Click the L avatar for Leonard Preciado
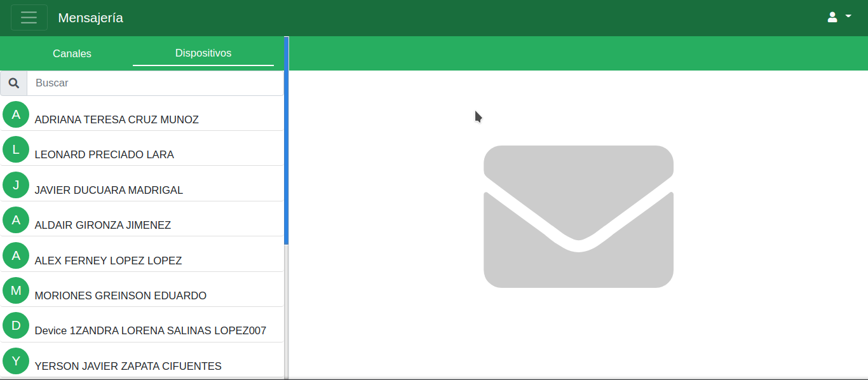This screenshot has width=868, height=380. (x=16, y=149)
